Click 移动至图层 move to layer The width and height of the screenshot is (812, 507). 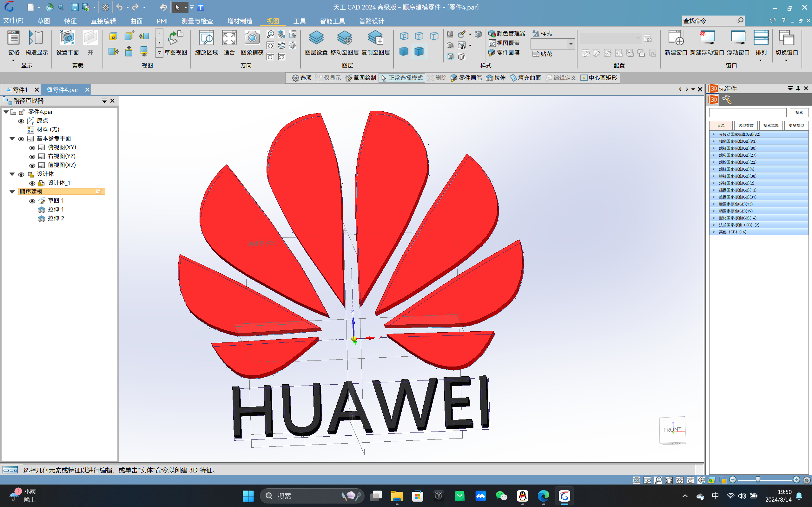345,42
